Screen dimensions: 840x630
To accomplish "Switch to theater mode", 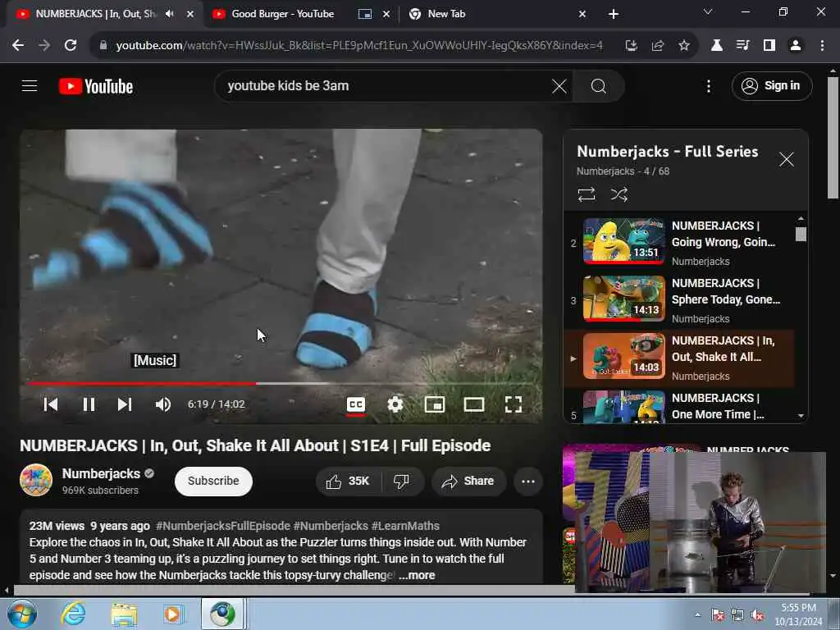I will (473, 404).
